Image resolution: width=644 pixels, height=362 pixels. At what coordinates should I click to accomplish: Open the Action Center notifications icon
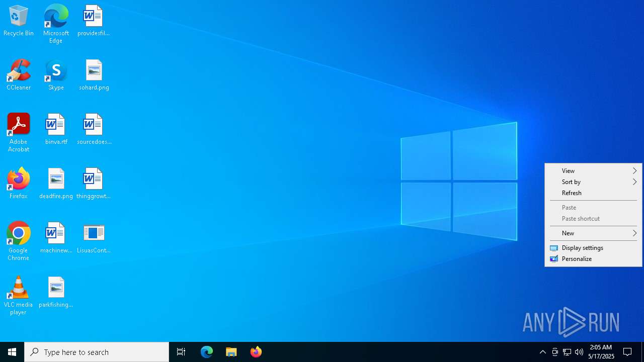(x=628, y=352)
